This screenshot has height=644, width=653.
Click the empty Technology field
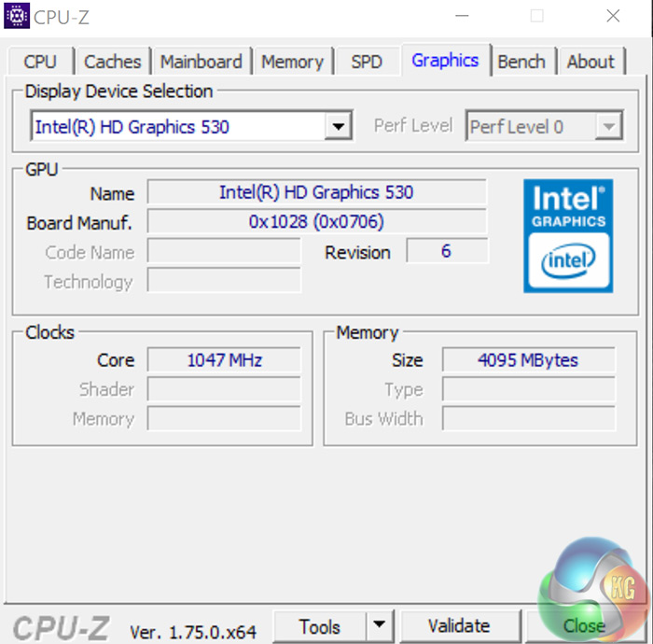click(x=224, y=280)
